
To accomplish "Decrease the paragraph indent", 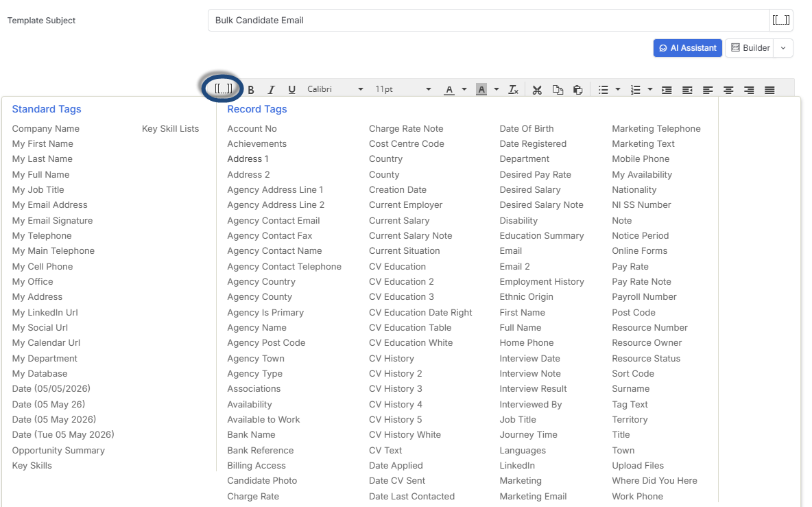I will [x=687, y=90].
